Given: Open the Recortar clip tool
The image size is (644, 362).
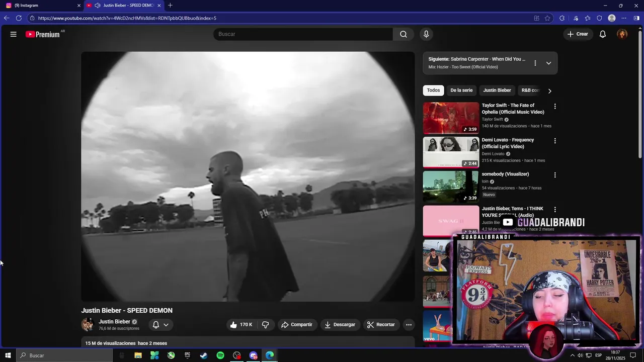Looking at the screenshot, I should click(381, 325).
